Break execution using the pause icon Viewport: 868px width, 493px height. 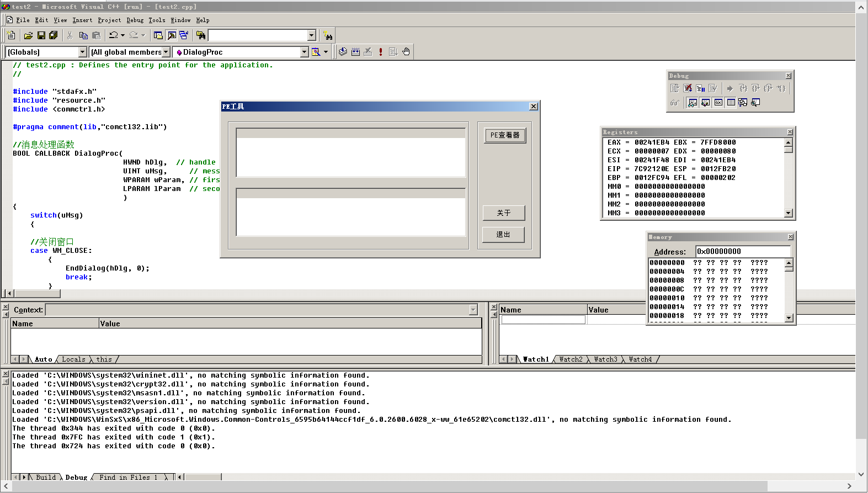click(x=700, y=88)
